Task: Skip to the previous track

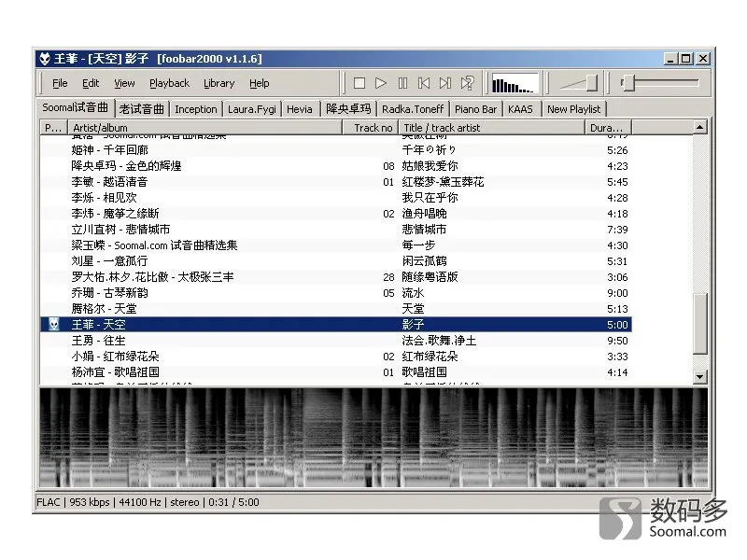Action: 424,83
